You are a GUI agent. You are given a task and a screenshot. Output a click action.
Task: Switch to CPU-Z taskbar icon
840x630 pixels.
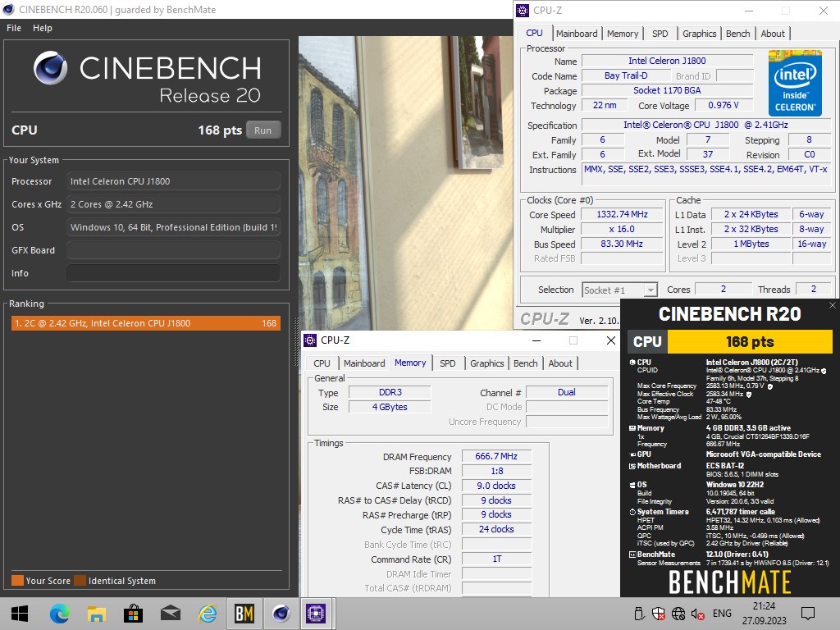(x=316, y=614)
